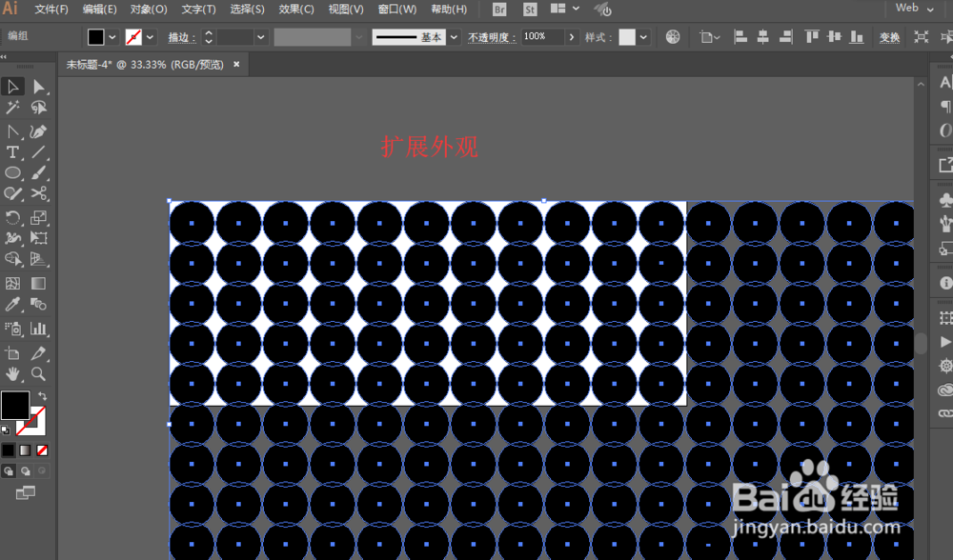
Task: Select the Magic Wand tool
Action: pos(13,106)
